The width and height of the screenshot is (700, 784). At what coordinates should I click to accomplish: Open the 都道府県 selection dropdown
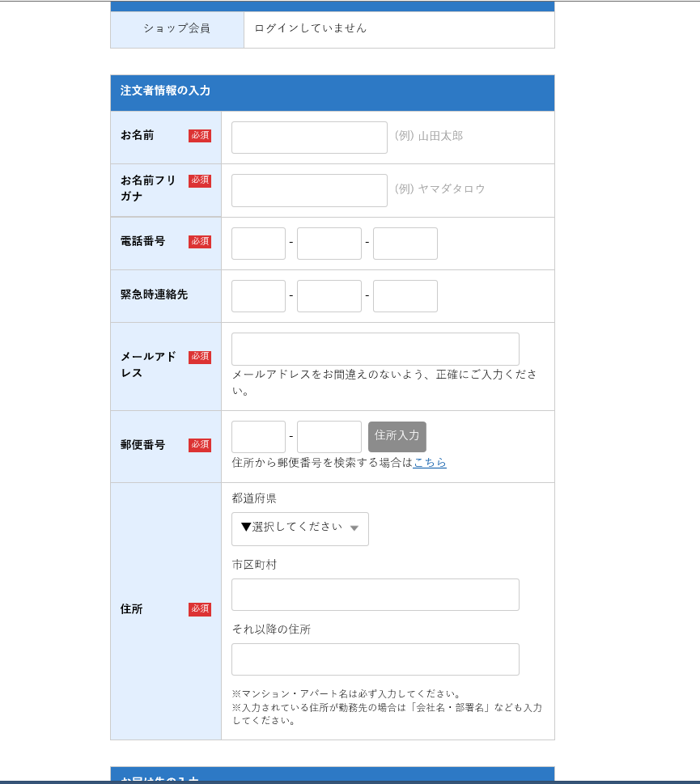click(299, 529)
